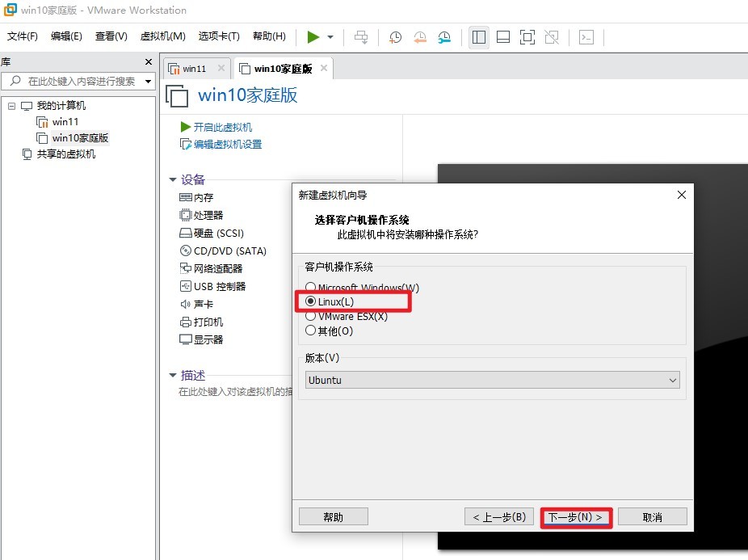The image size is (748, 560).
Task: Click the 上一步(B) back button
Action: pos(499,516)
